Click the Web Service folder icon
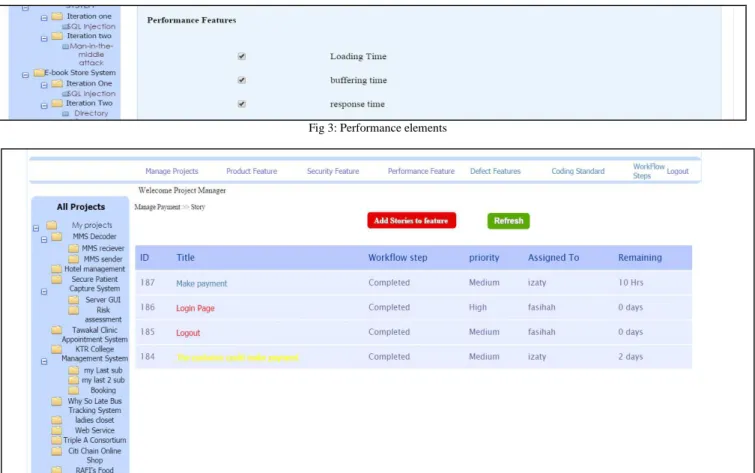755x473 pixels. tap(57, 430)
